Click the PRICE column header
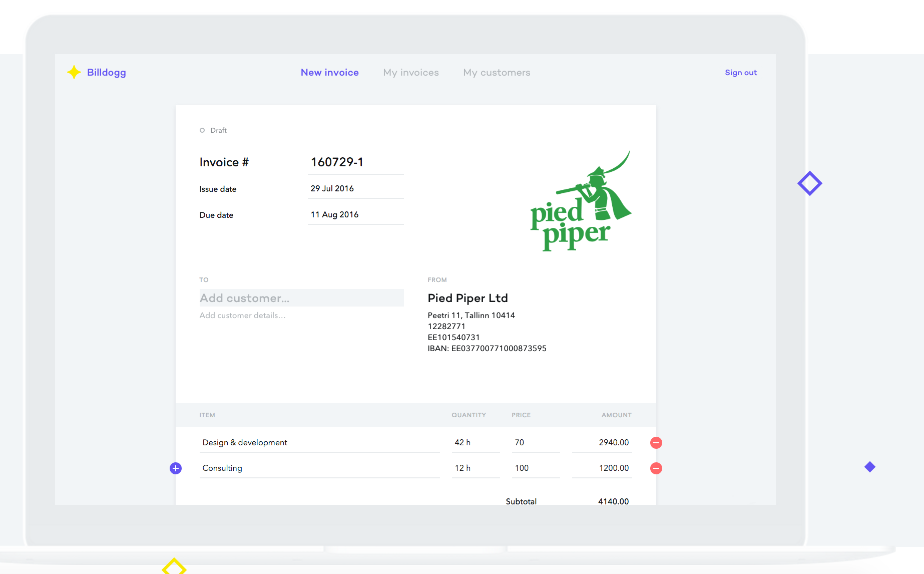 [x=521, y=415]
